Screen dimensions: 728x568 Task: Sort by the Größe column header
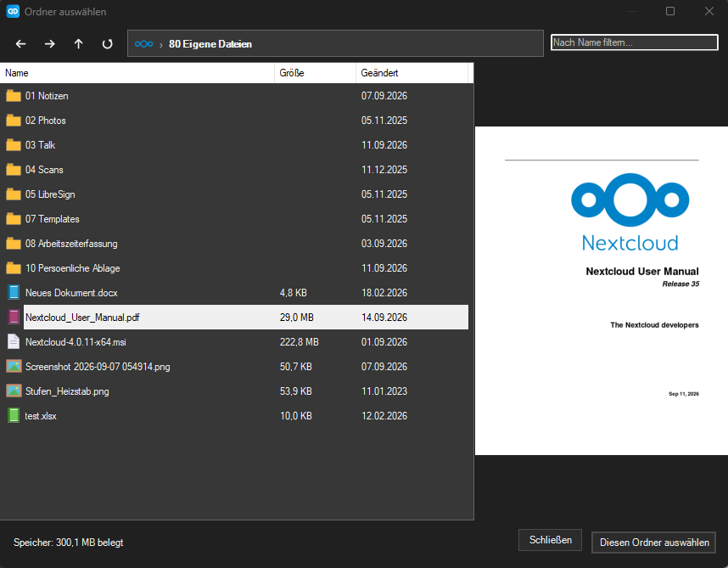316,73
